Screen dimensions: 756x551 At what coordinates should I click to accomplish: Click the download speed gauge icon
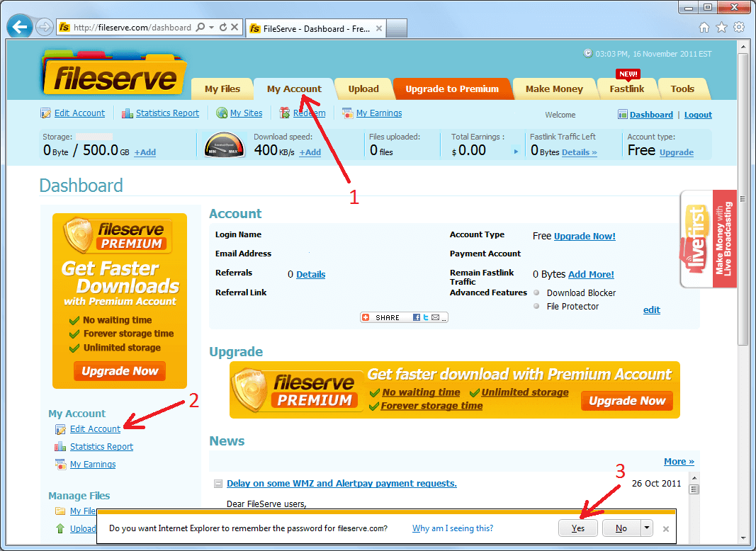tap(224, 145)
